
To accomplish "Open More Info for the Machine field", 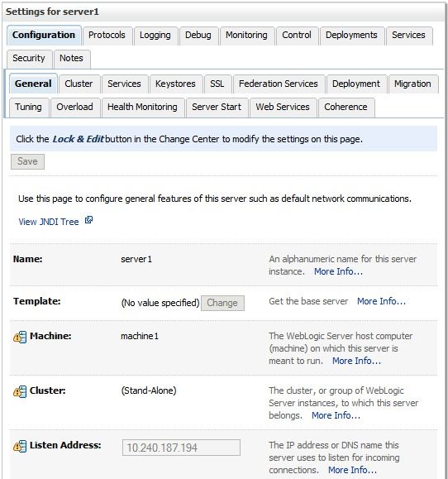I will 356,361.
